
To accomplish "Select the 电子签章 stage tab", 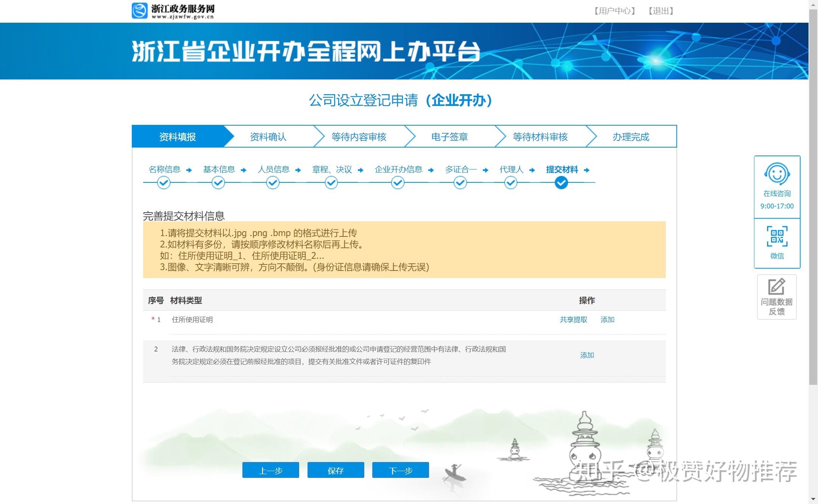I will (x=450, y=137).
